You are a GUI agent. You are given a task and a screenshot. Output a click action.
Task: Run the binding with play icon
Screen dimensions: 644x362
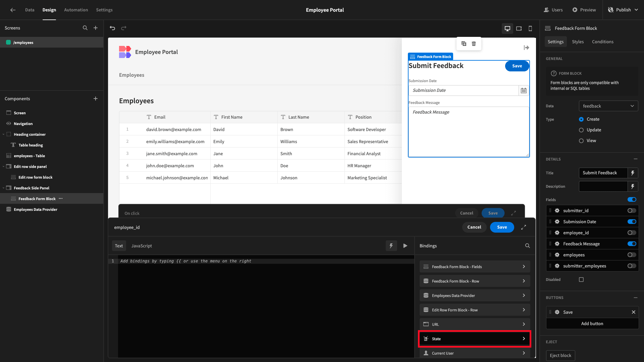(x=405, y=246)
